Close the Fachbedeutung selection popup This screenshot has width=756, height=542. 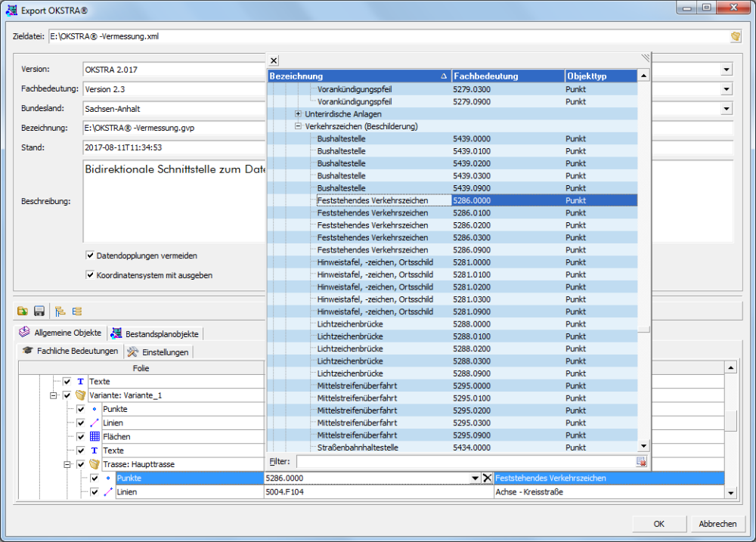coord(274,60)
